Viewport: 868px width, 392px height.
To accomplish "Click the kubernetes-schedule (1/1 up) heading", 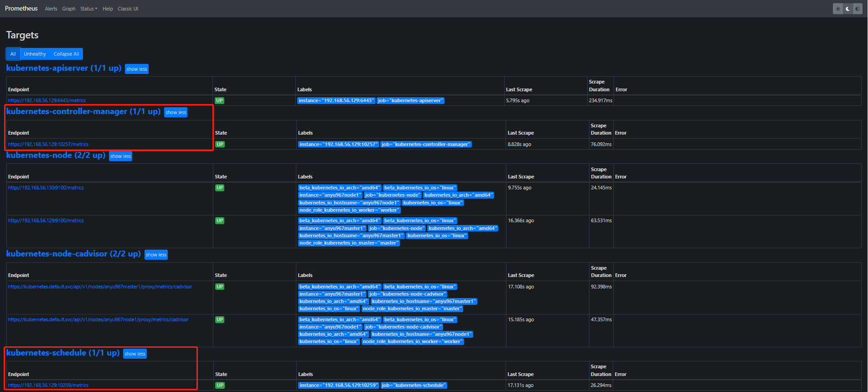I will click(63, 353).
